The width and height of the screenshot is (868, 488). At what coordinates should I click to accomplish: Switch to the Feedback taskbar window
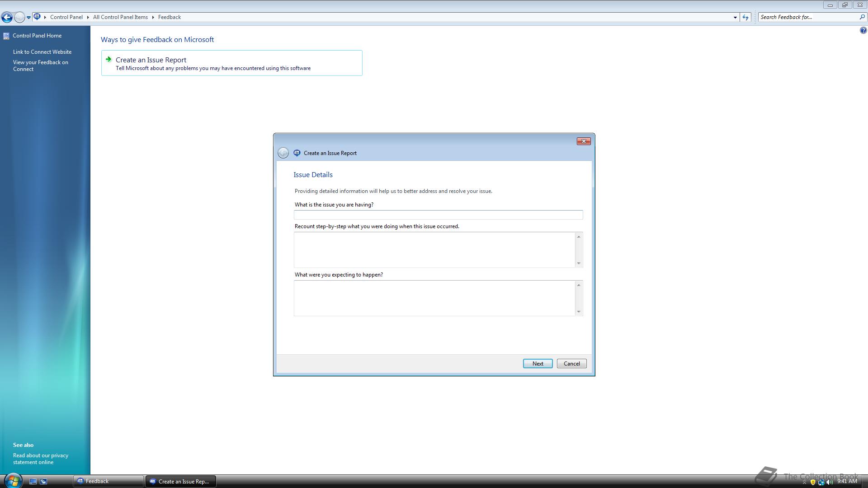108,481
